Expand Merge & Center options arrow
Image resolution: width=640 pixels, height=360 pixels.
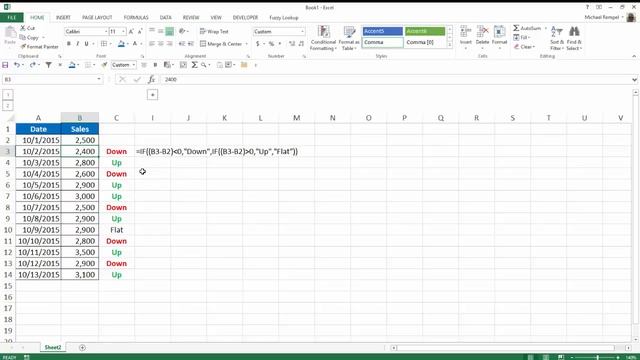click(x=246, y=44)
